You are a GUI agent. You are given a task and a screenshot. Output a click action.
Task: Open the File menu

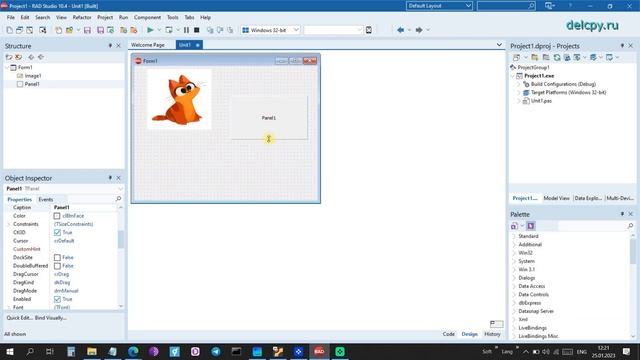pyautogui.click(x=11, y=18)
